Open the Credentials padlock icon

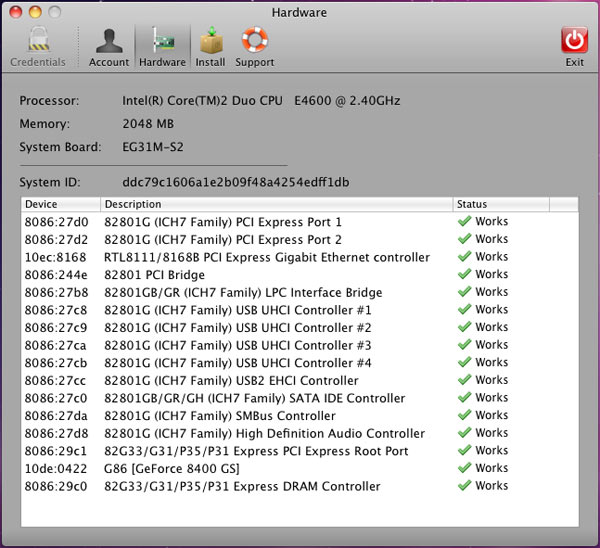click(38, 42)
